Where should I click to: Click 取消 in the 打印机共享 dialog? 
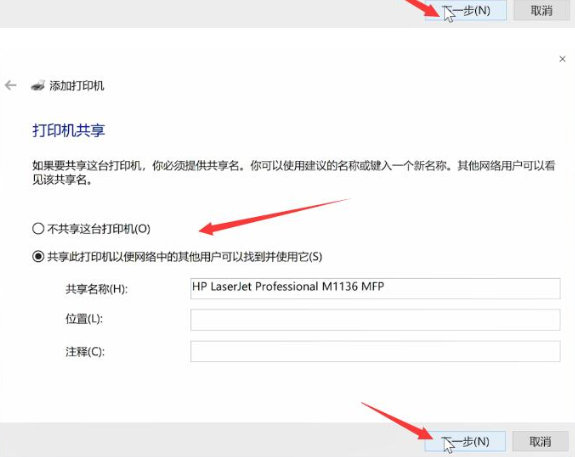tap(540, 441)
